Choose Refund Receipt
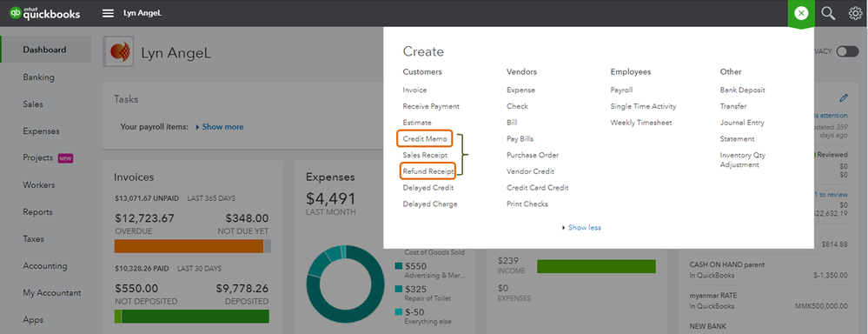 point(427,171)
